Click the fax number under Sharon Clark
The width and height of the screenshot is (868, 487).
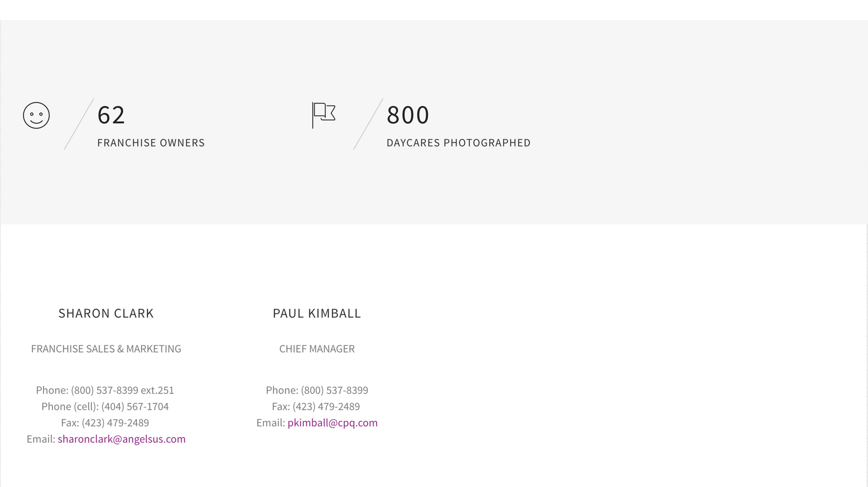[x=115, y=423]
